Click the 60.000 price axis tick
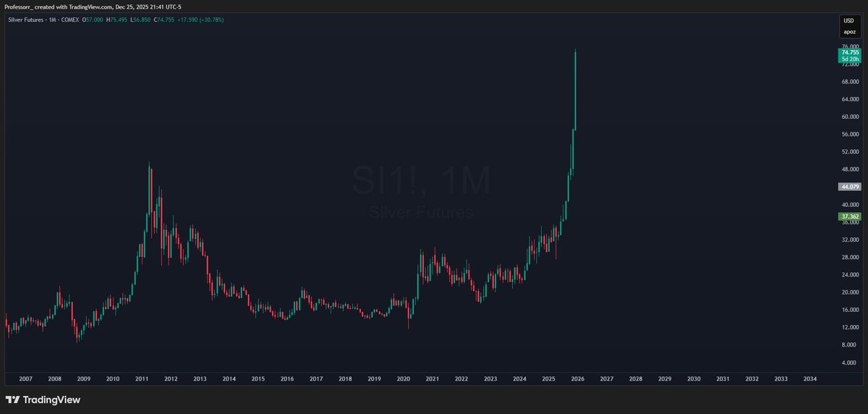 849,117
